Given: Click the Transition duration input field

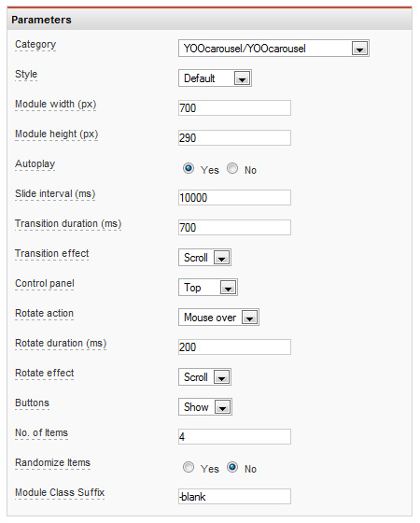Looking at the screenshot, I should click(x=234, y=228).
